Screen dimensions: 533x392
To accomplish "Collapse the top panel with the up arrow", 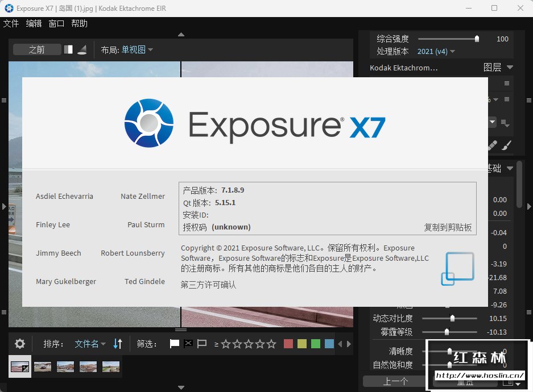I will coord(181,34).
